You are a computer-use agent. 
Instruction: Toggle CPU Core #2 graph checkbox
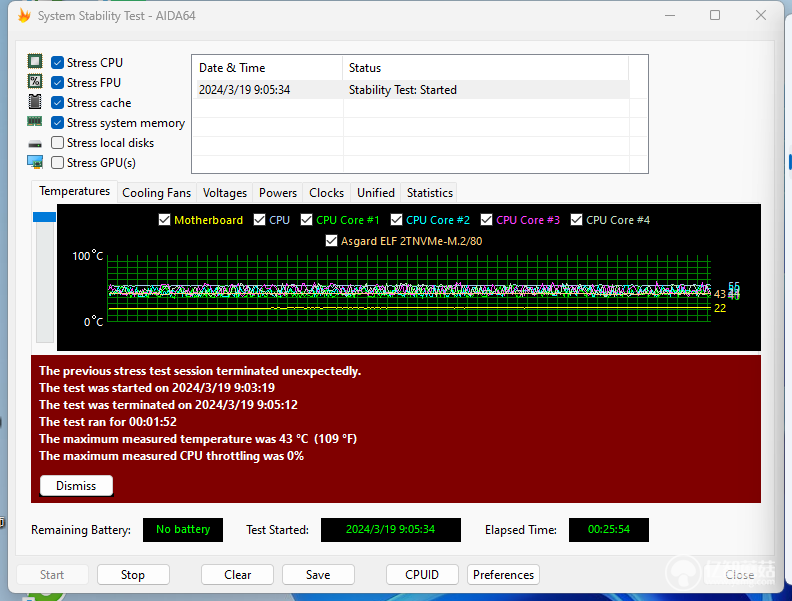(397, 220)
